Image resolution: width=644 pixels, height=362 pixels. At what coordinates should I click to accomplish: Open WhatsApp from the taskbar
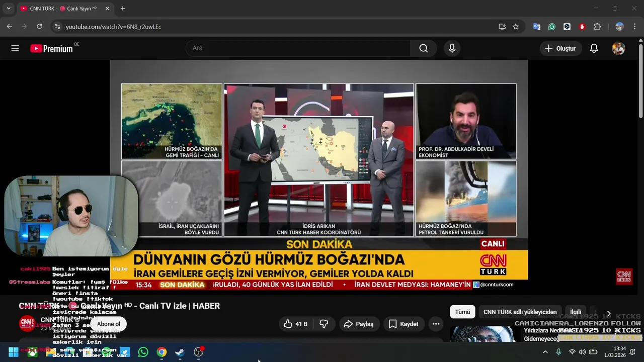click(143, 352)
